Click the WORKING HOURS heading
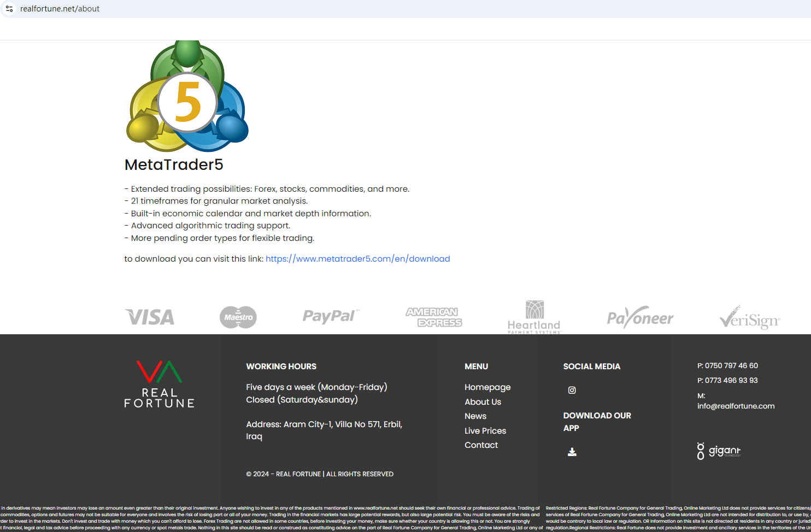 [x=281, y=367]
